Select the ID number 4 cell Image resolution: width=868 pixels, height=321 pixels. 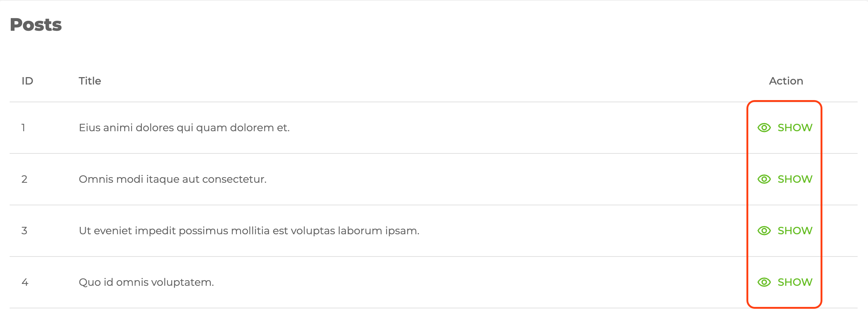(25, 282)
